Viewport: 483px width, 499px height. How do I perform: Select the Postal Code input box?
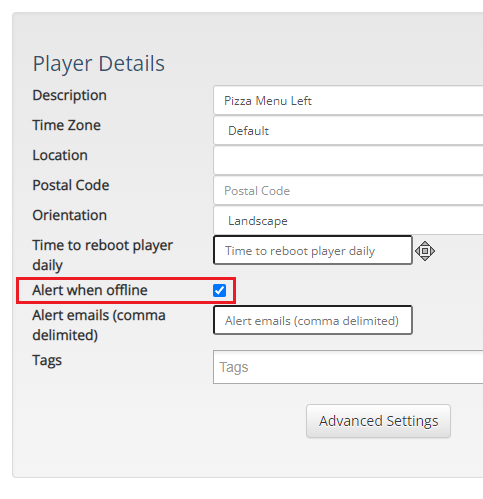coord(348,190)
